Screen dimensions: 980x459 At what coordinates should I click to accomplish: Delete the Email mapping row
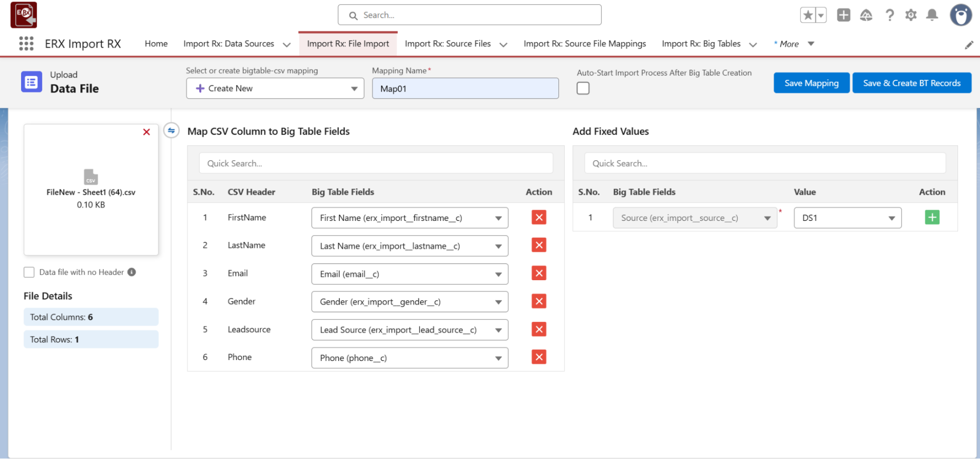[539, 273]
